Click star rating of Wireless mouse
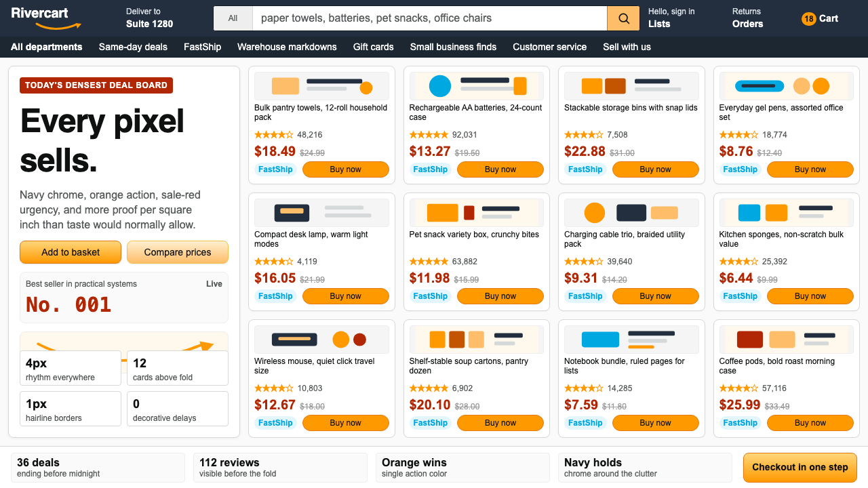Image resolution: width=868 pixels, height=488 pixels. click(274, 388)
